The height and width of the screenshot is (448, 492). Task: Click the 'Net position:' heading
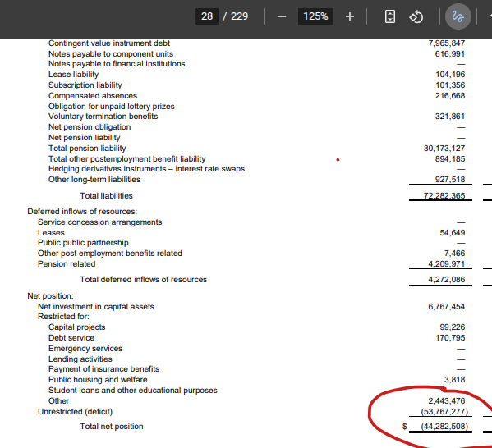(x=51, y=296)
